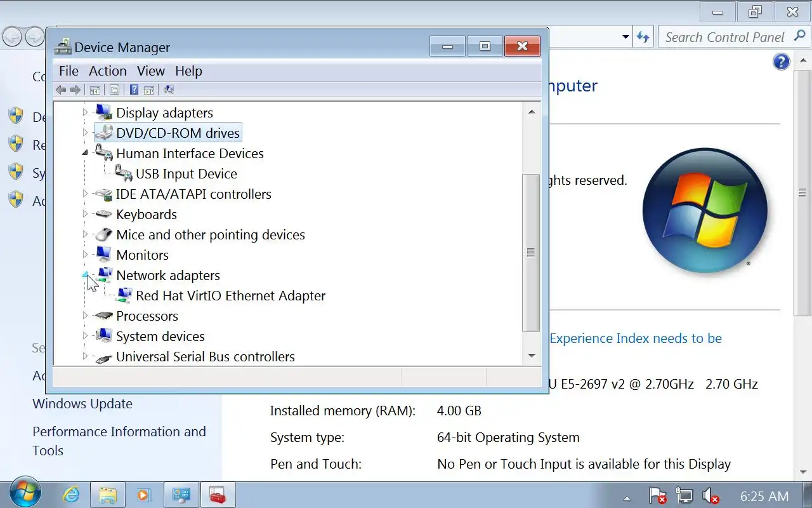This screenshot has width=812, height=508.
Task: Click the 64-bit Operating System text
Action: click(508, 438)
